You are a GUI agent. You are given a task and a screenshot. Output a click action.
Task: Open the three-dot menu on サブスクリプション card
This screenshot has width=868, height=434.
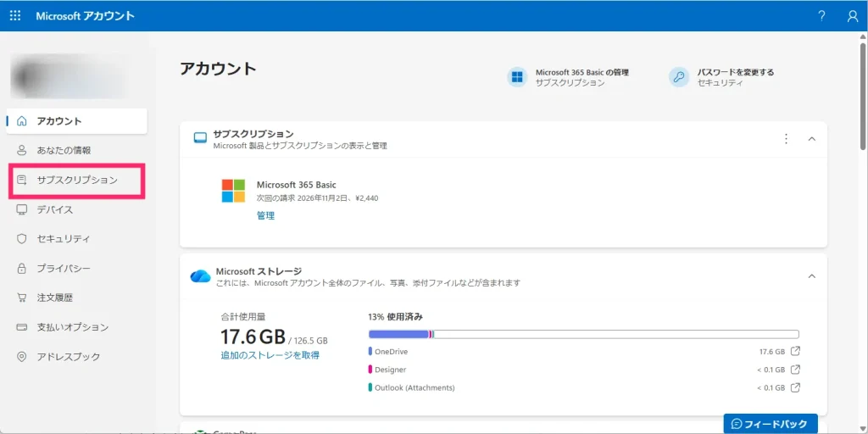click(786, 138)
